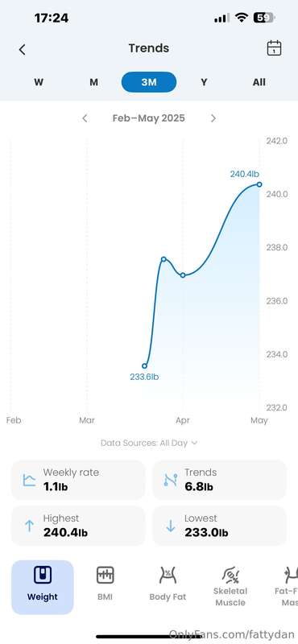This screenshot has width=298, height=644.
Task: Select the Weight metric icon
Action: point(43,575)
